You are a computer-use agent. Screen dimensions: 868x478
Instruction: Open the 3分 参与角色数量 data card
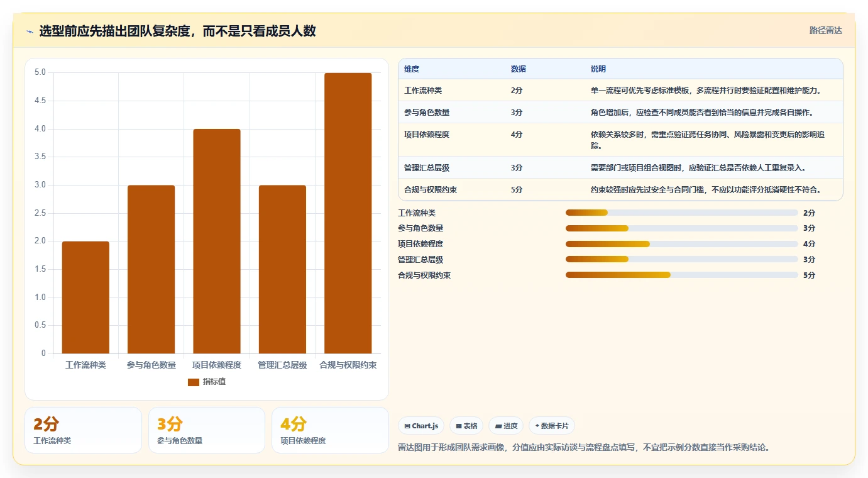207,430
